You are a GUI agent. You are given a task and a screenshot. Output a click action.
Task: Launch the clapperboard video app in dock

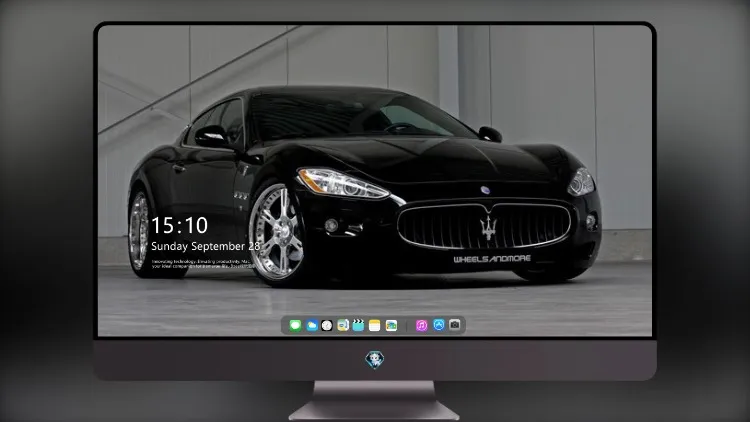[358, 325]
